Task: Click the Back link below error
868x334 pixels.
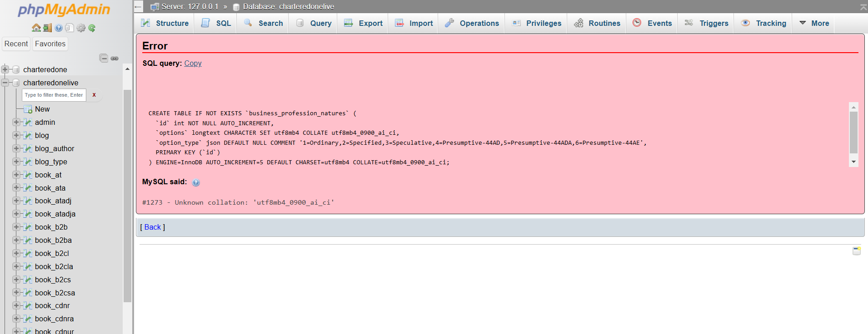Action: [x=152, y=227]
